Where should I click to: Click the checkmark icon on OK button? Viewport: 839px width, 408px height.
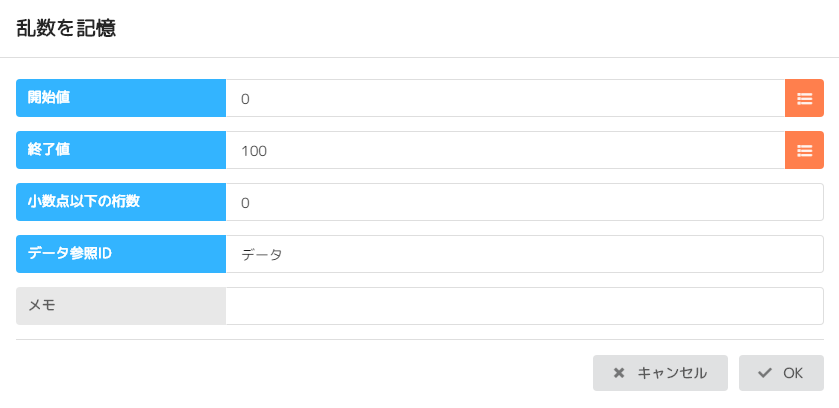click(x=765, y=373)
